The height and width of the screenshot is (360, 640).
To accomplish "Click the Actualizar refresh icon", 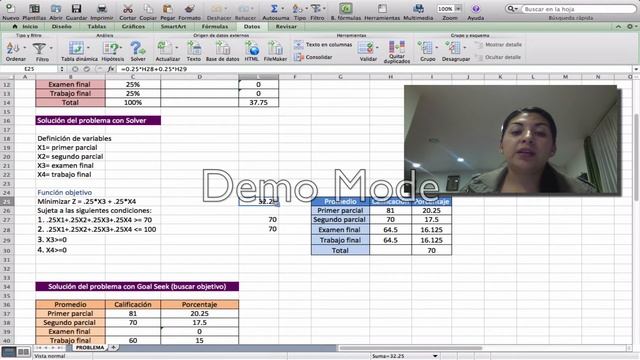I will pos(164,48).
